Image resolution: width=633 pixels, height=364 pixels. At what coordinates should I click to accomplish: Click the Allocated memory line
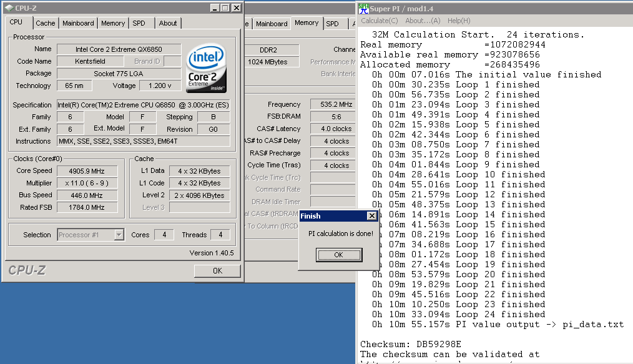coord(449,64)
